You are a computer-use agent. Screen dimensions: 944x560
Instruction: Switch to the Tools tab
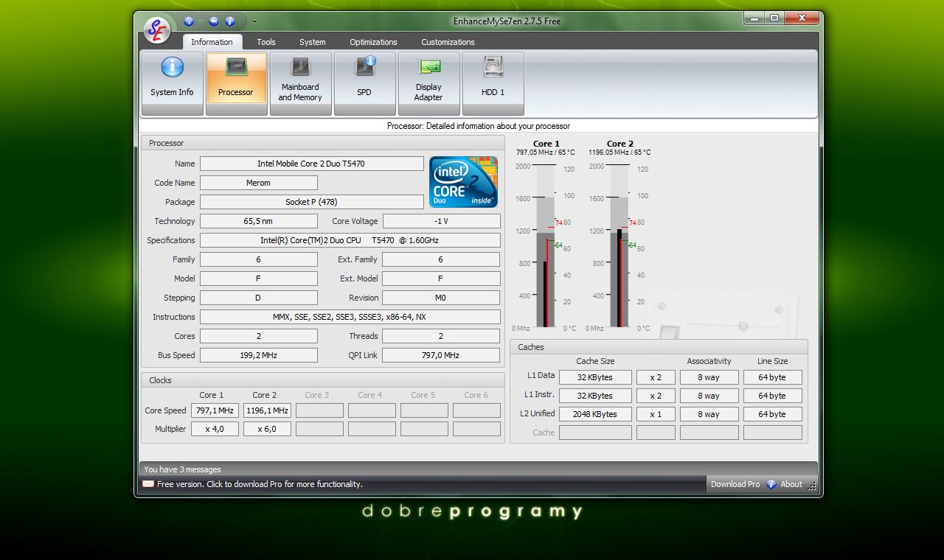click(x=266, y=42)
